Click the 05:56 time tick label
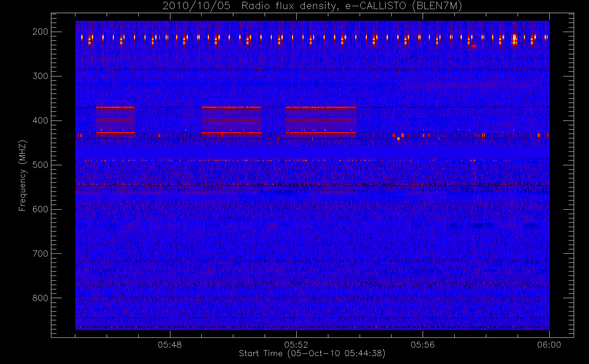Image resolution: width=589 pixels, height=364 pixels. 423,345
